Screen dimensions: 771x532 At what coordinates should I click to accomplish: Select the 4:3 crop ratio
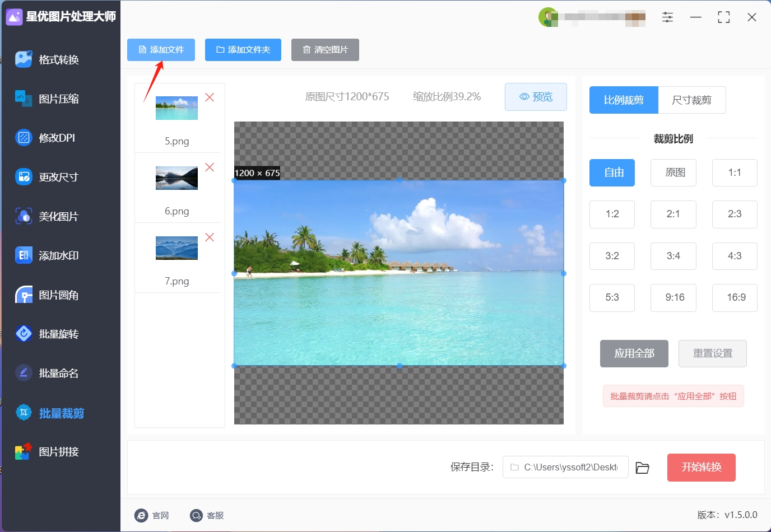[x=735, y=256]
